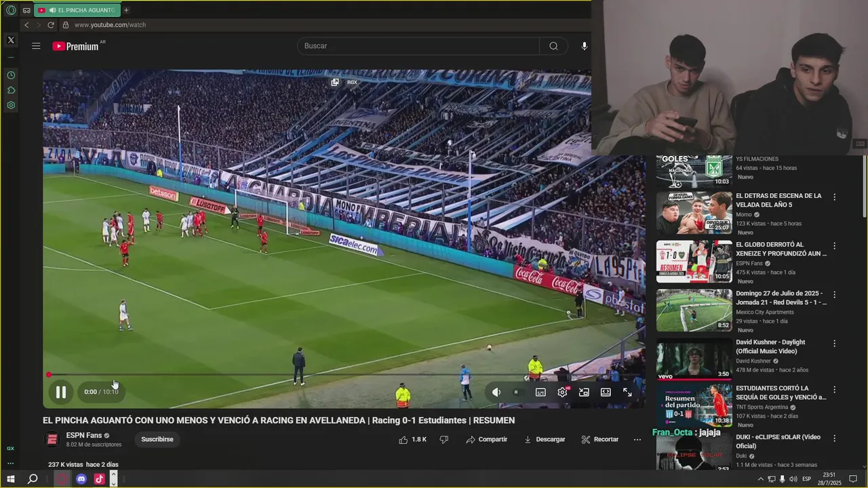Image resolution: width=868 pixels, height=488 pixels.
Task: Click inside the Buscar search field
Action: point(418,46)
